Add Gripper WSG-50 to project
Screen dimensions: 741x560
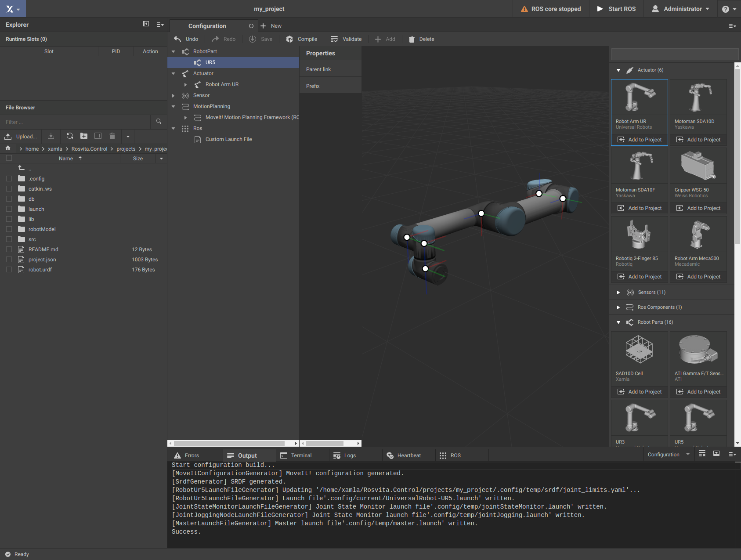[698, 208]
